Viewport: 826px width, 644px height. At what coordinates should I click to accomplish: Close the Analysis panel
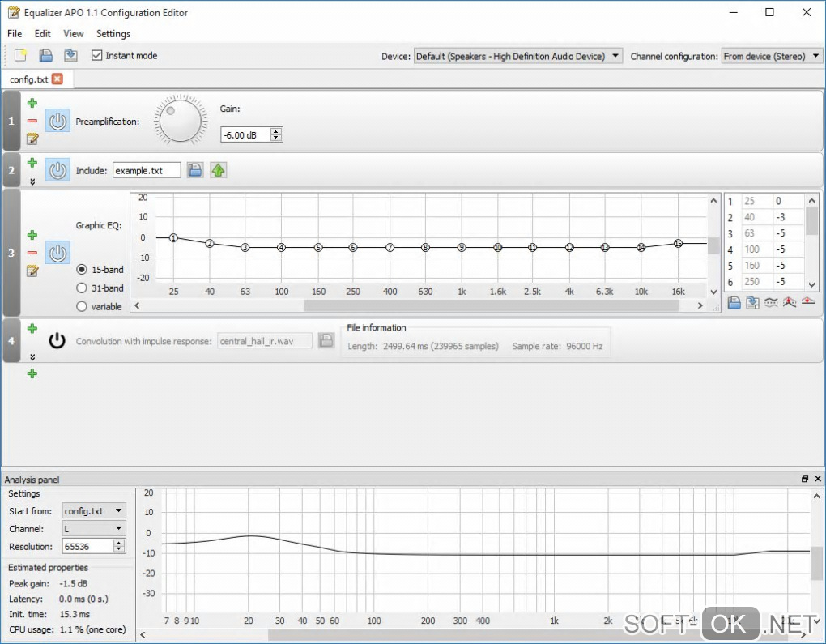818,479
